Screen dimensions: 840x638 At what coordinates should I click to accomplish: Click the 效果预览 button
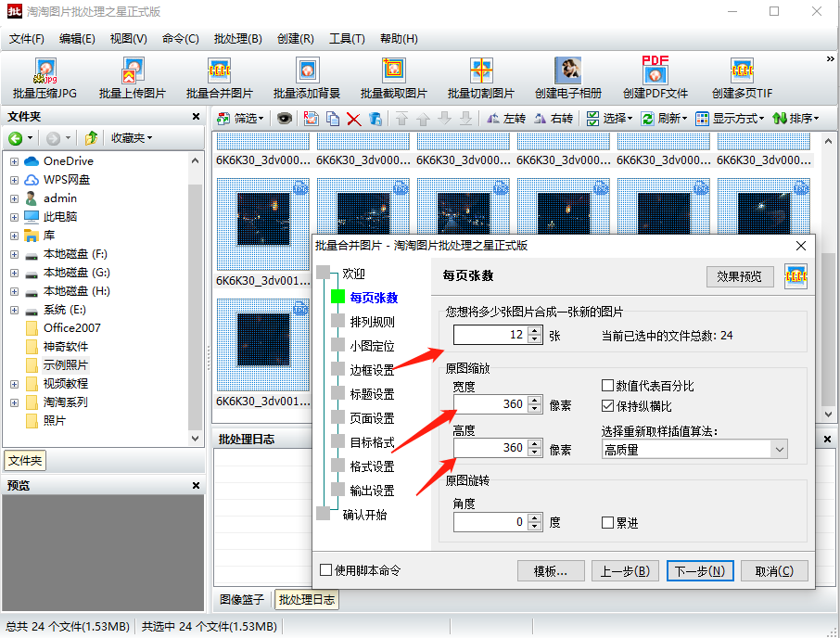pyautogui.click(x=739, y=276)
